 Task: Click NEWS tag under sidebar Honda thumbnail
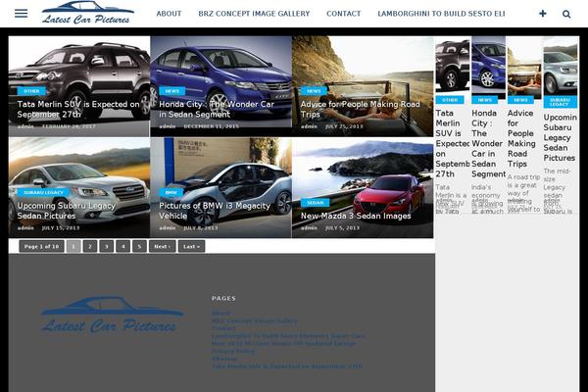[485, 100]
